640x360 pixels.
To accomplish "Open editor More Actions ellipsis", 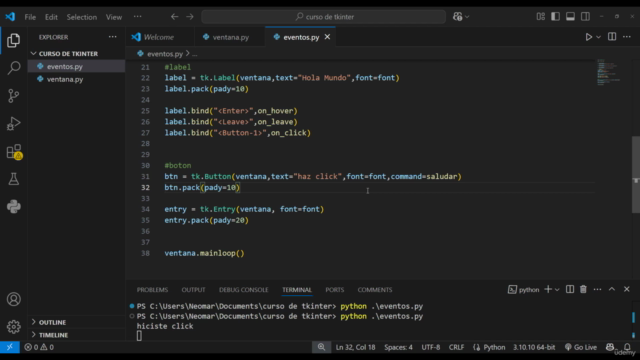I will tap(627, 37).
